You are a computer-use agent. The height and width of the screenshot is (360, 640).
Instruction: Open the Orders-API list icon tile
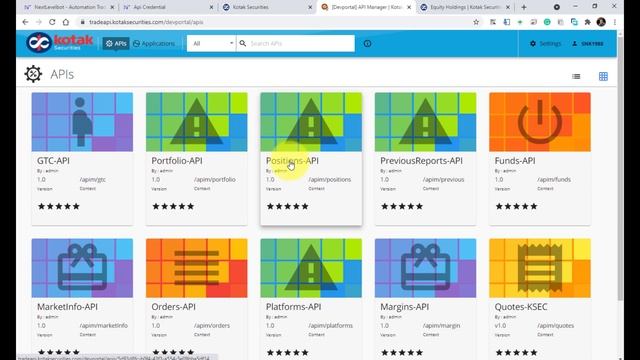(197, 268)
